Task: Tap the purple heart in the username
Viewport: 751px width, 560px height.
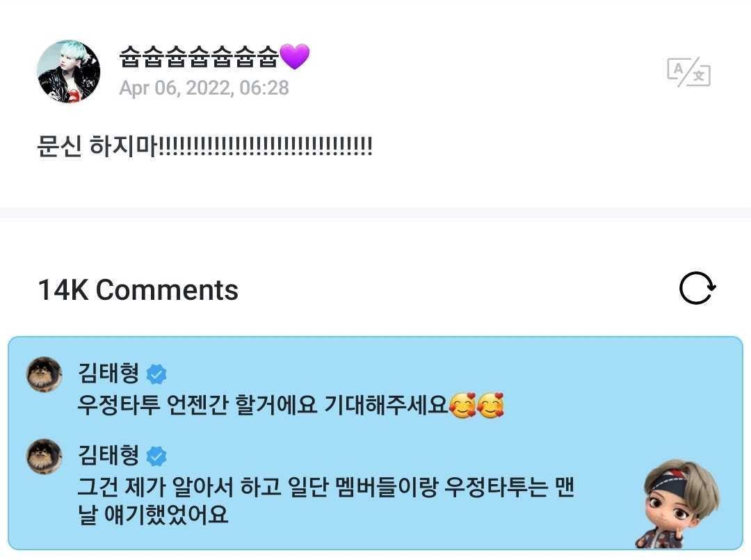Action: click(x=295, y=56)
